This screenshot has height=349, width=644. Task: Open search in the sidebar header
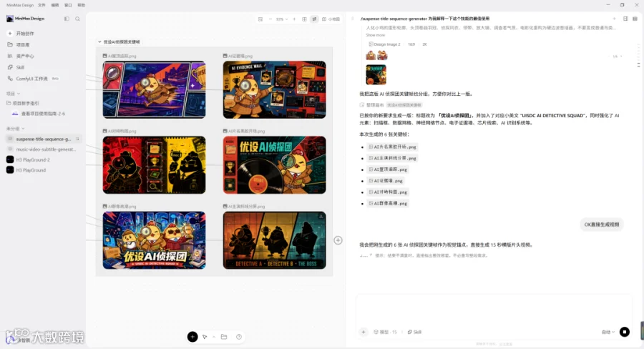[x=77, y=19]
